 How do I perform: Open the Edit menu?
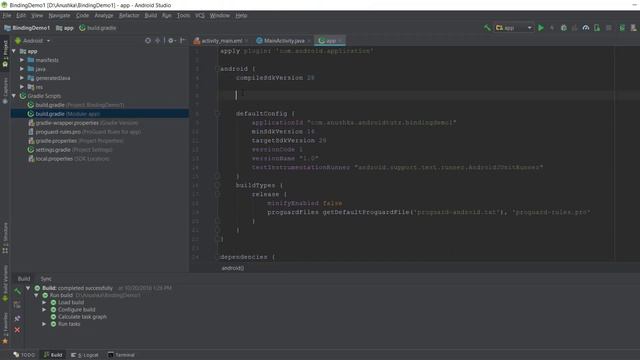pyautogui.click(x=21, y=16)
